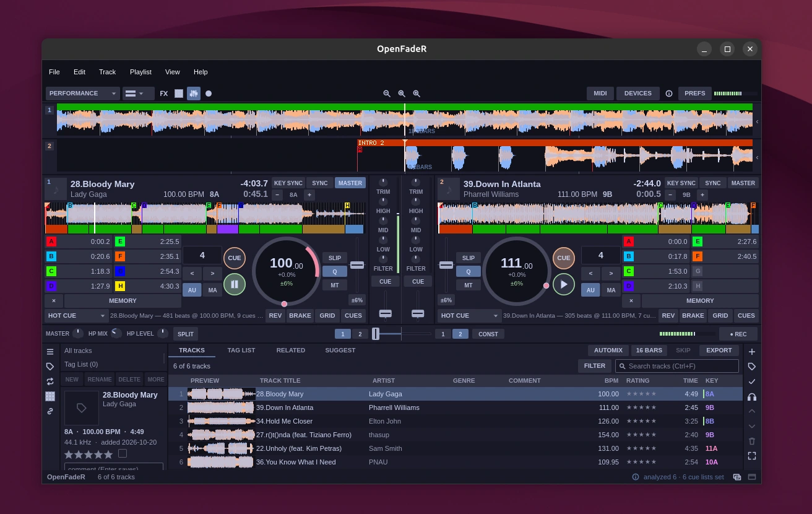This screenshot has width=812, height=514.
Task: Toggle the mixer sliders icon in toolbar
Action: point(194,94)
